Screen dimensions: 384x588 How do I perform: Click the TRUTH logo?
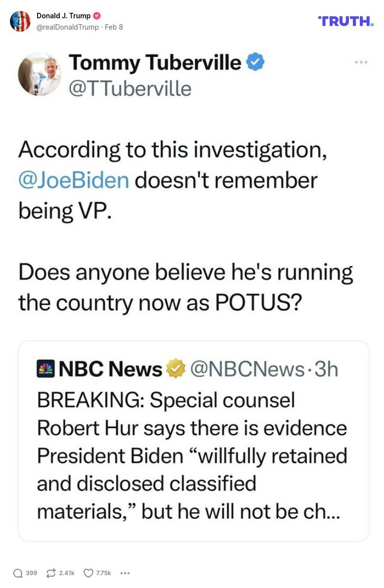tap(346, 21)
